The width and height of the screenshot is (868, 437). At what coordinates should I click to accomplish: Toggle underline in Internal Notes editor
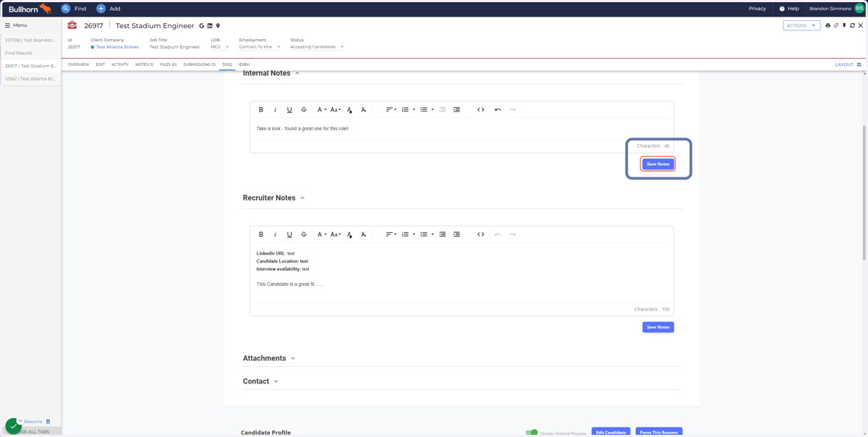(289, 110)
